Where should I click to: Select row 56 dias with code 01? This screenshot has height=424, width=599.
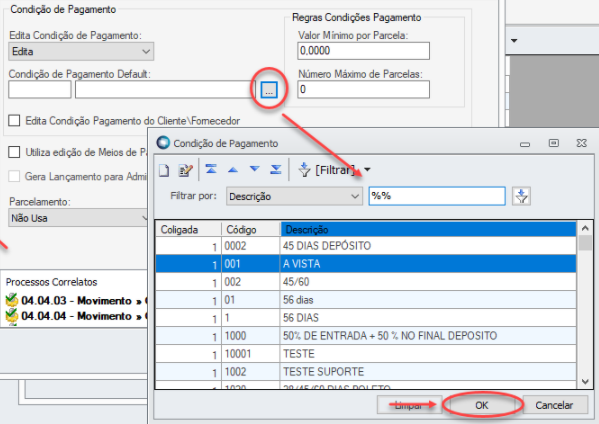(x=366, y=299)
